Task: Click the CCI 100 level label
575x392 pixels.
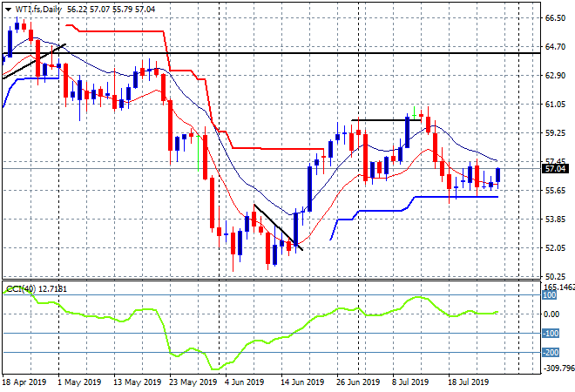Action: (549, 295)
